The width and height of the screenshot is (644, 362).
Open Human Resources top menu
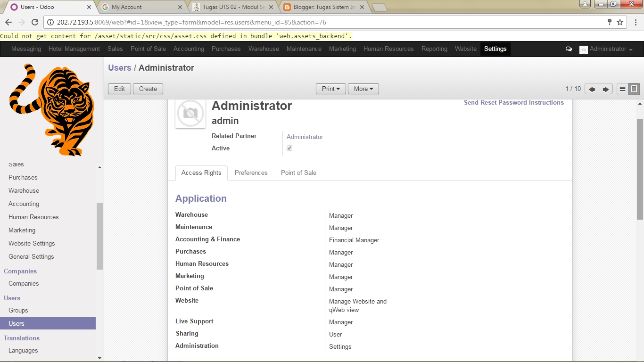pos(388,49)
